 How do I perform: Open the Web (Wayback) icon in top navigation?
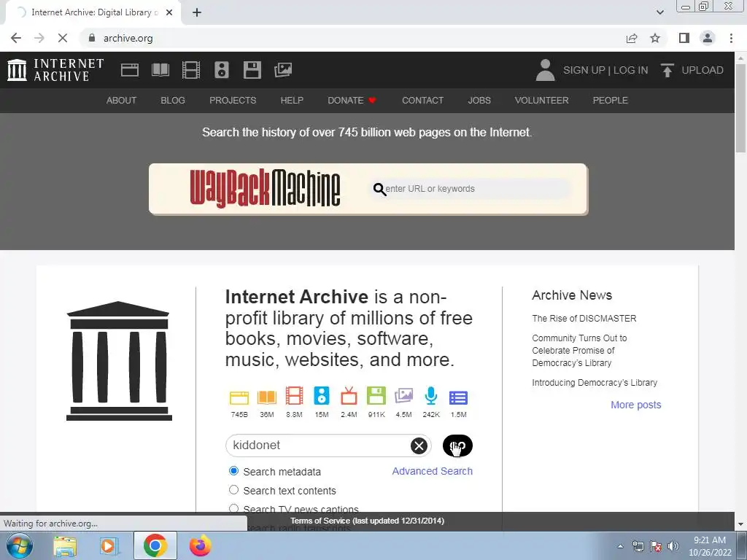[x=130, y=70]
